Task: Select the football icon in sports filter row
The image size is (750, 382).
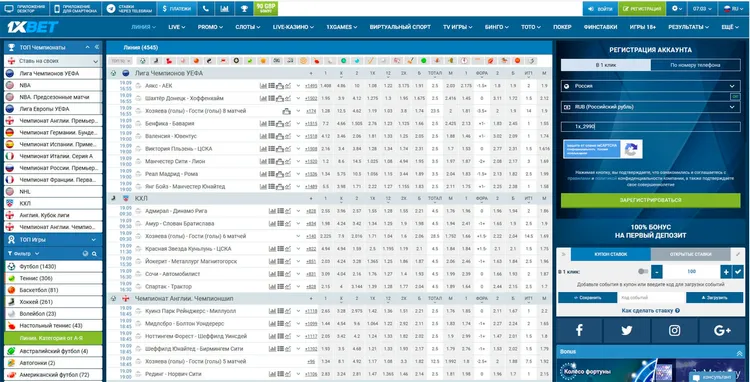Action: pyautogui.click(x=142, y=61)
